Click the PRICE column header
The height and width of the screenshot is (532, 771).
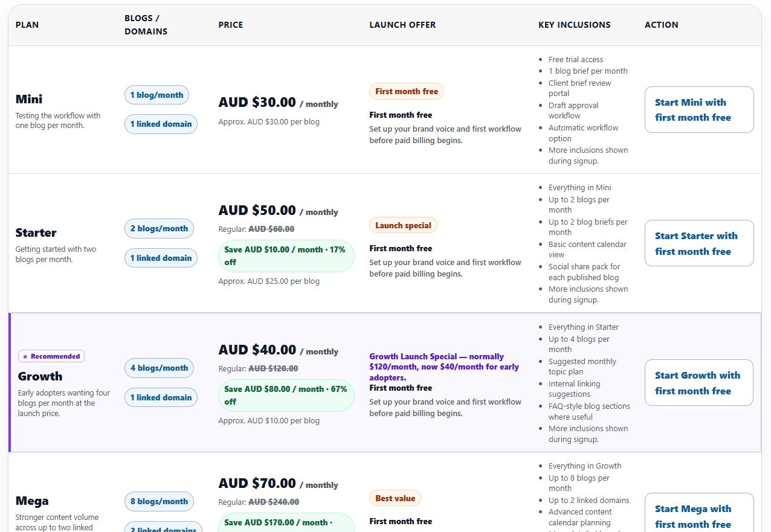coord(231,25)
